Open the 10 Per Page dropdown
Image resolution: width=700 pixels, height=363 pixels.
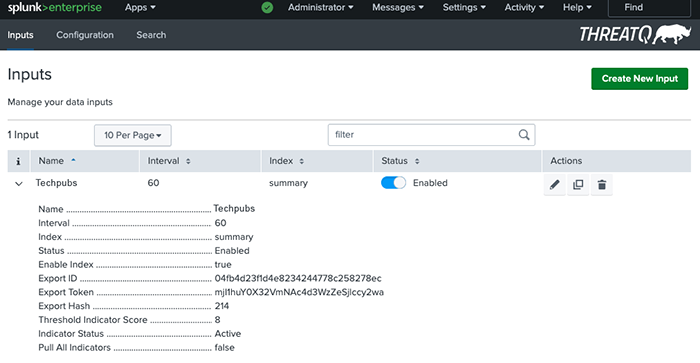(x=133, y=135)
